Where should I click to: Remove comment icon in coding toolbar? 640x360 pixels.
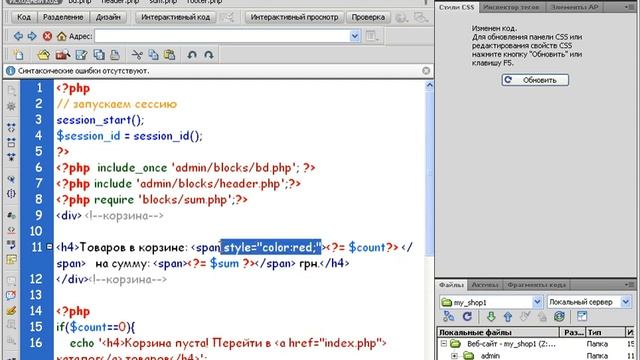click(x=11, y=296)
